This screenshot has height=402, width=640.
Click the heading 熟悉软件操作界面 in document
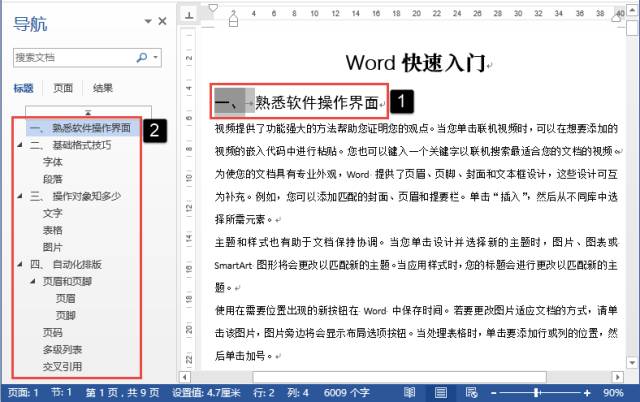coord(317,102)
